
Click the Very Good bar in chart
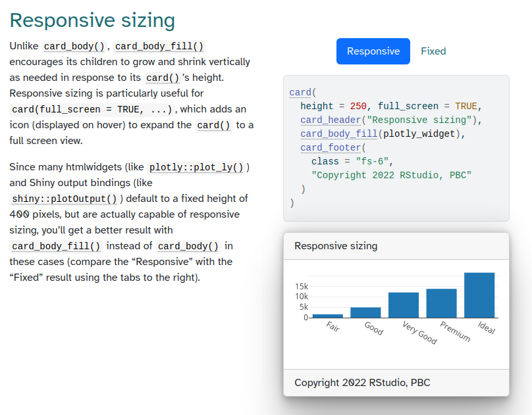(404, 305)
